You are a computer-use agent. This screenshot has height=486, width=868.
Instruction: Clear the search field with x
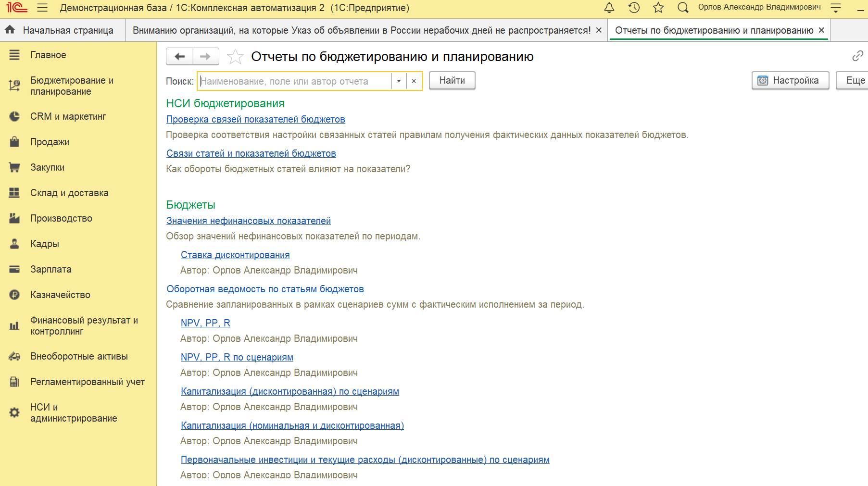414,81
